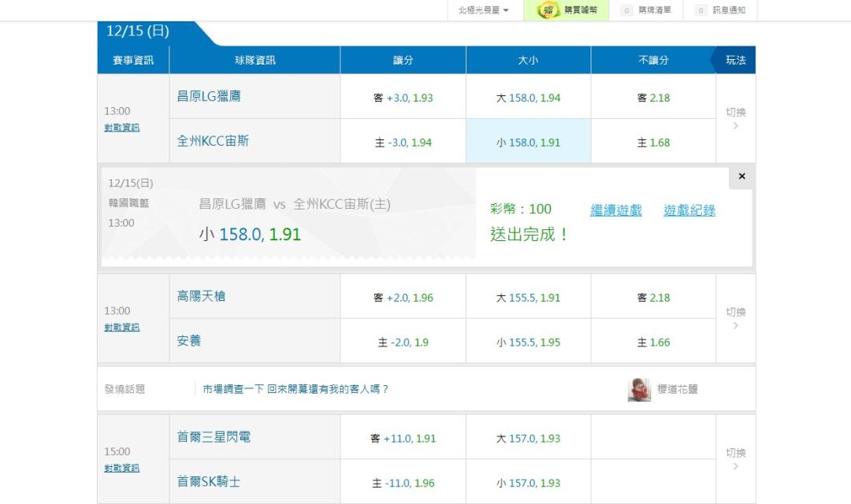Select spread bet 客 +11.0, 1.91
This screenshot has height=504, width=851.
pos(403,439)
